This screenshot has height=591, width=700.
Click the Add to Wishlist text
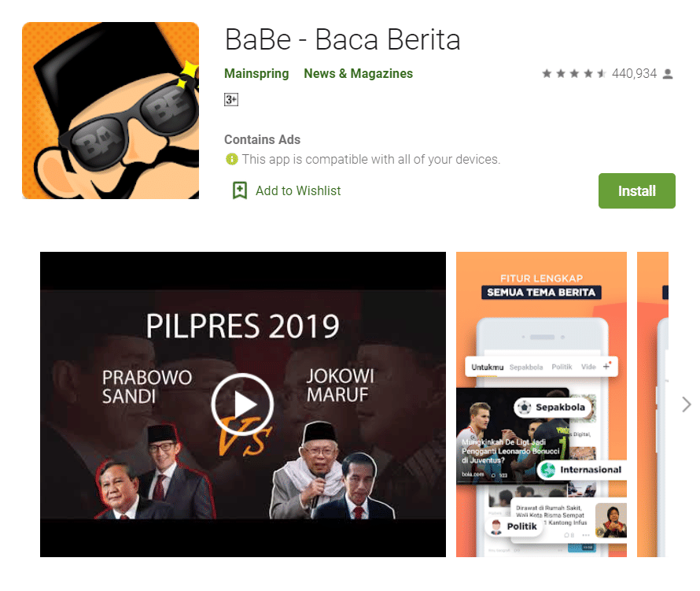tap(298, 190)
